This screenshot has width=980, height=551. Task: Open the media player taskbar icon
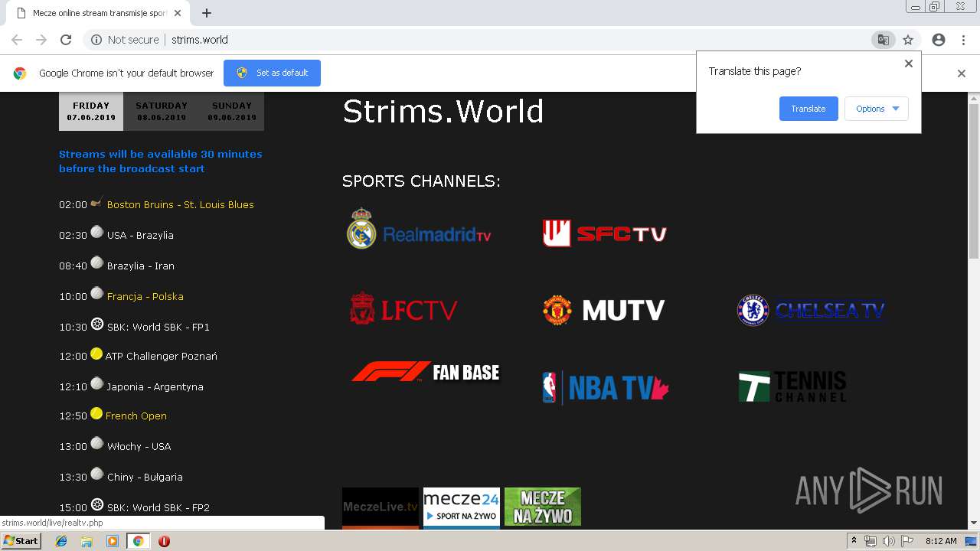point(113,541)
